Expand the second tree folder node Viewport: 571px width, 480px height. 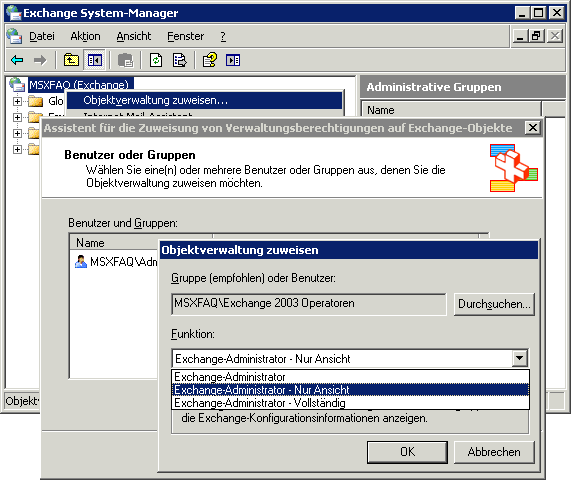pyautogui.click(x=17, y=117)
